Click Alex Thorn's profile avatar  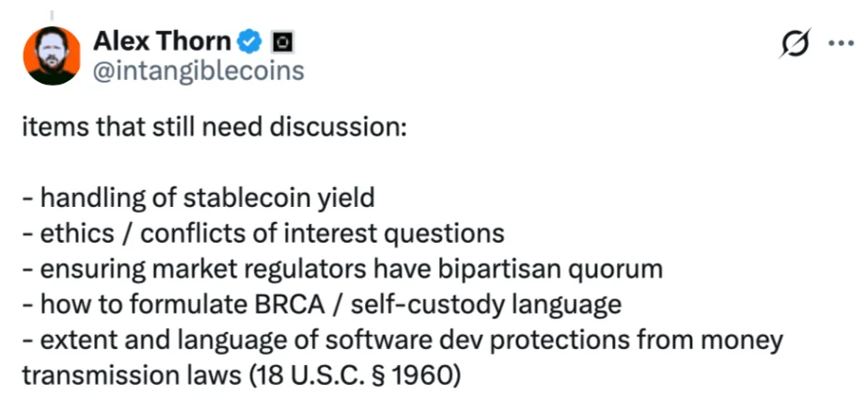click(x=51, y=56)
